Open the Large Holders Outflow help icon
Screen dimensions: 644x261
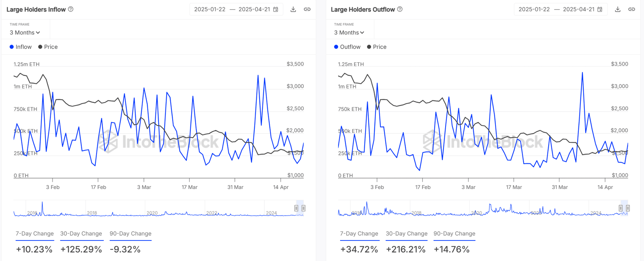coord(400,9)
